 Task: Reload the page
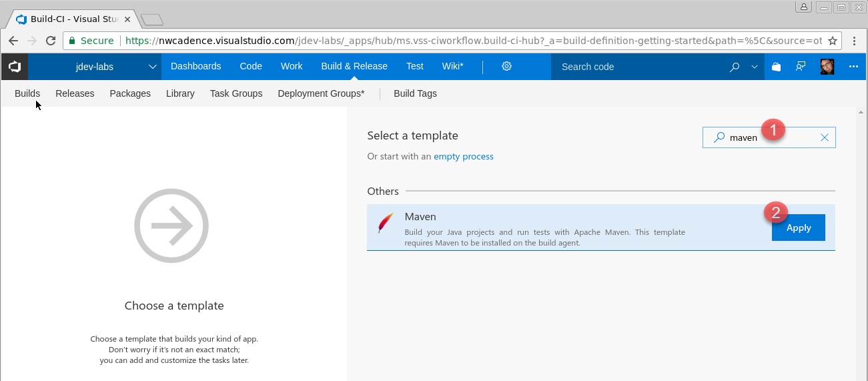pos(50,41)
